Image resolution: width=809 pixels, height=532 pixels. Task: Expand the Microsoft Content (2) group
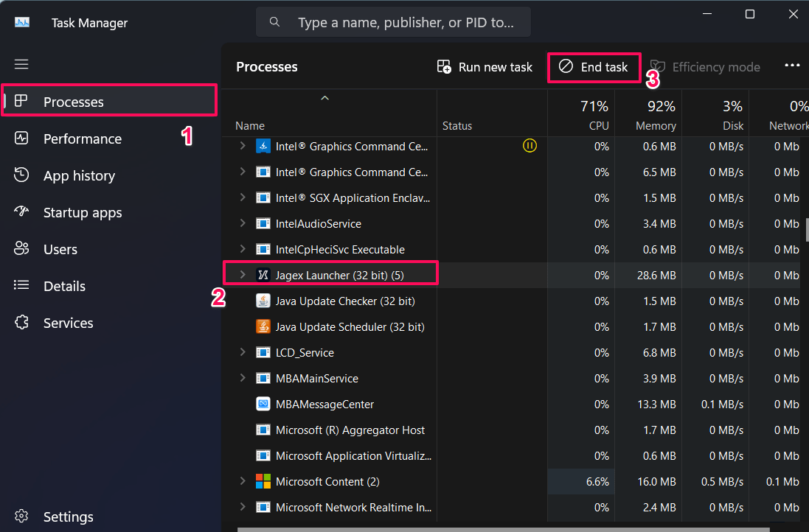[243, 481]
